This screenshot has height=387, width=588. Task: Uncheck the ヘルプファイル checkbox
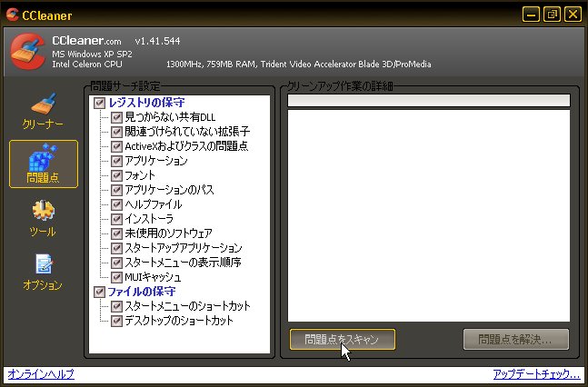(116, 204)
